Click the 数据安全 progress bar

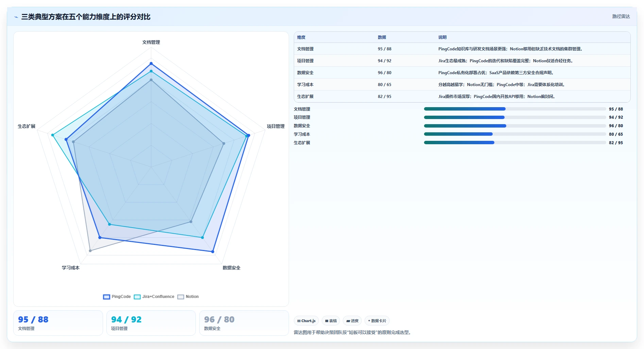tap(515, 126)
